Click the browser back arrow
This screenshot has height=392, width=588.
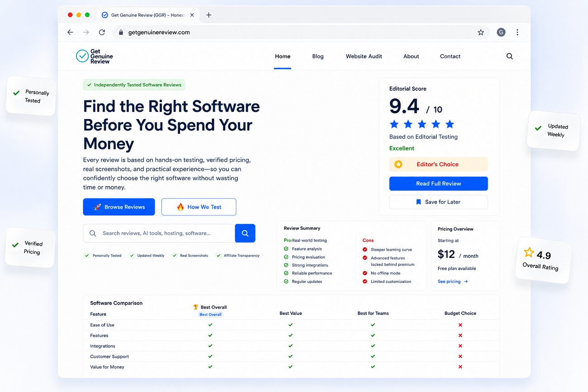click(70, 32)
